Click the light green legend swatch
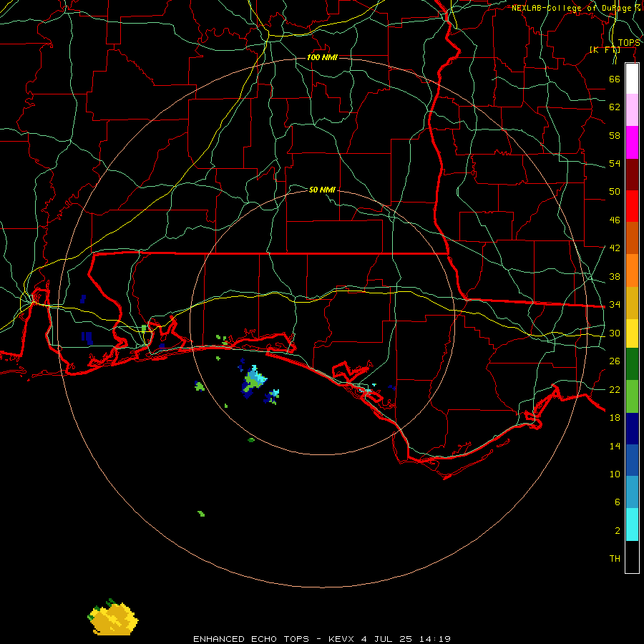The width and height of the screenshot is (644, 644). tap(632, 396)
